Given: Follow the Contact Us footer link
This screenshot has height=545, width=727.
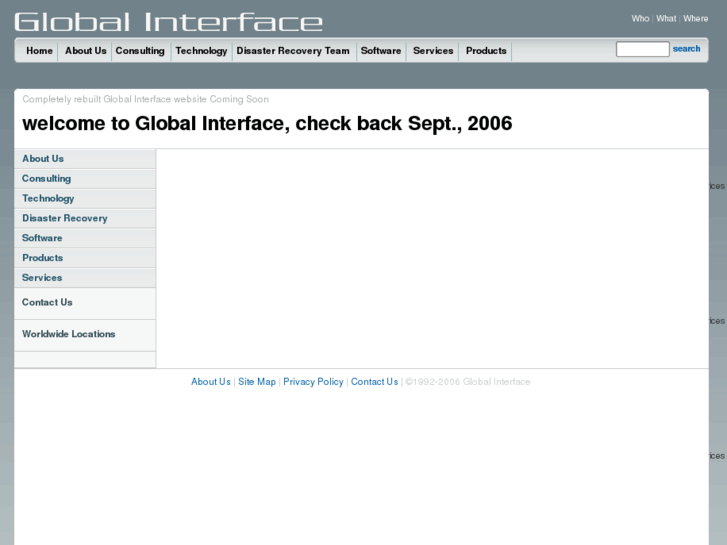Looking at the screenshot, I should point(374,382).
